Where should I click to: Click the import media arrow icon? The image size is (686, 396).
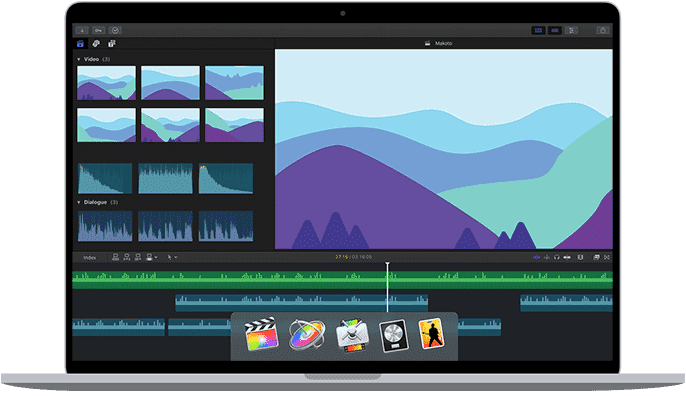click(x=82, y=30)
